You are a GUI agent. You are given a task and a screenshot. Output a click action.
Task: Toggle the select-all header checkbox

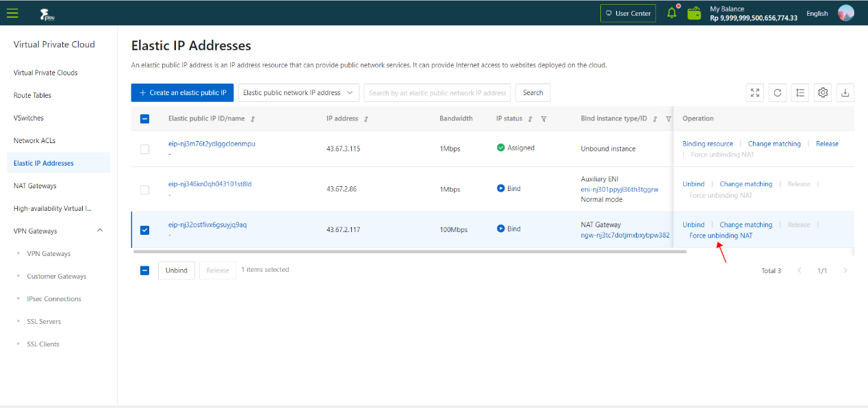tap(144, 118)
